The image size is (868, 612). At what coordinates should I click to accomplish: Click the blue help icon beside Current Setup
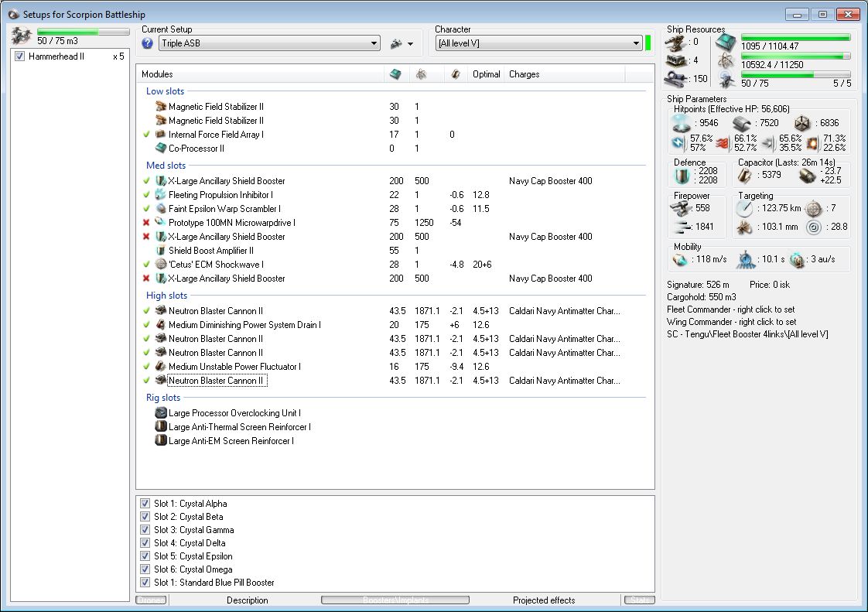click(x=148, y=43)
